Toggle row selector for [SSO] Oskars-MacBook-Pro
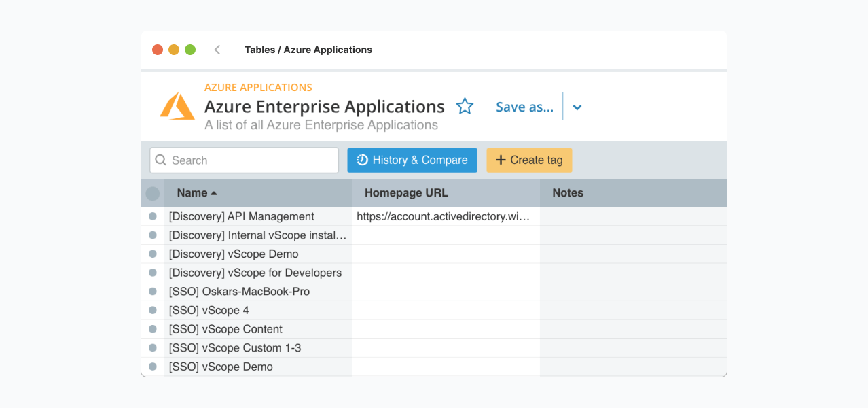Screen dimensions: 868x408 pos(153,292)
